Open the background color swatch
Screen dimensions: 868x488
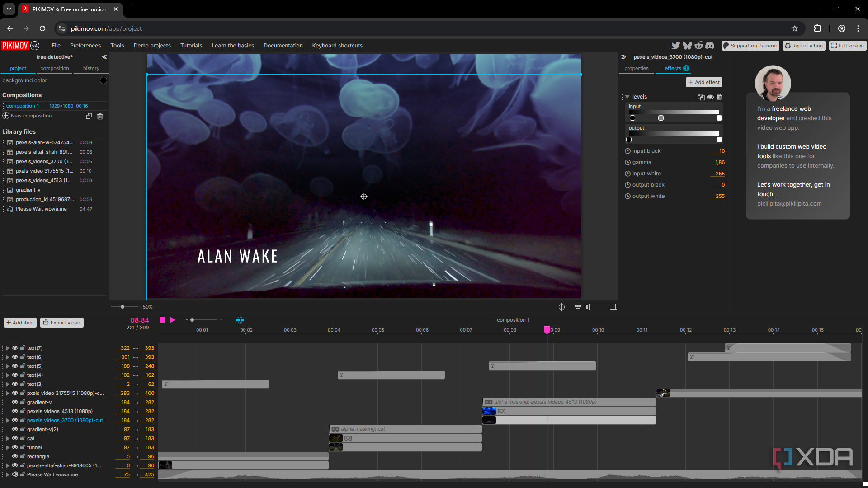coord(103,80)
